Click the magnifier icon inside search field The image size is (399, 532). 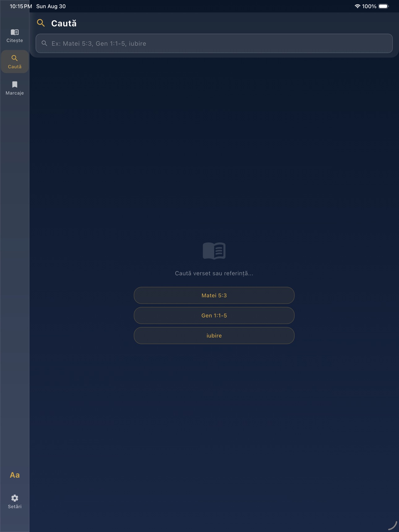(x=45, y=43)
